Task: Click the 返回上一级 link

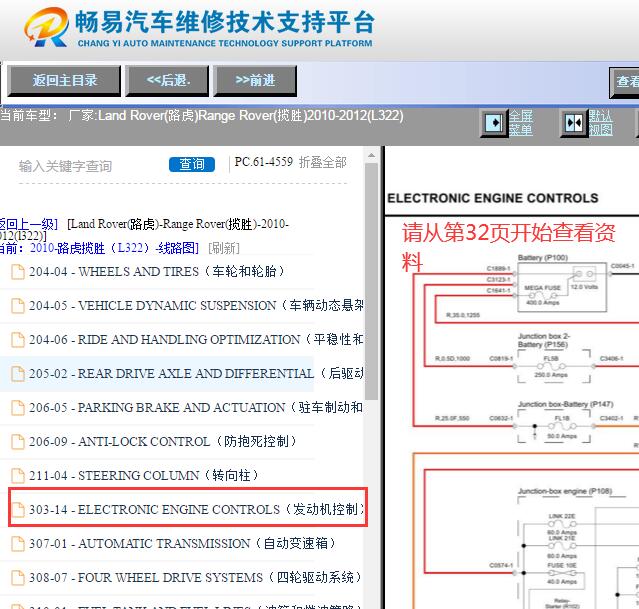Action: point(29,224)
